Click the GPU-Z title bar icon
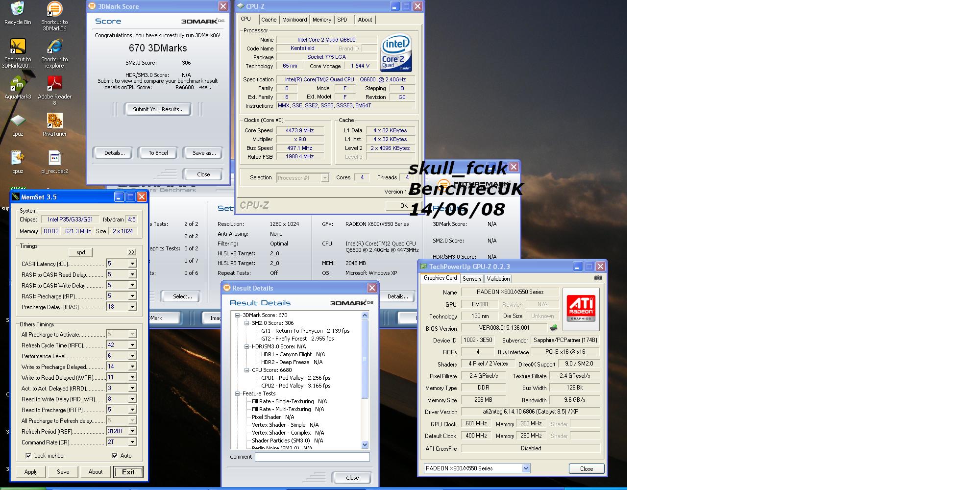The image size is (980, 490). tap(423, 267)
